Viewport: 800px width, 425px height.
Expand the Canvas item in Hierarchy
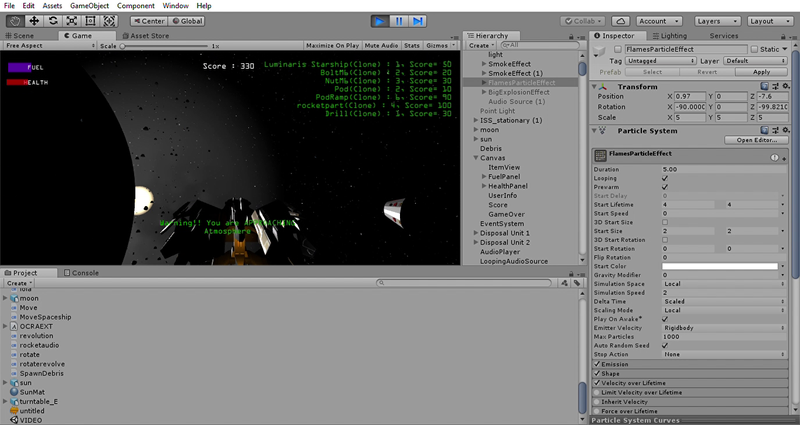[x=477, y=158]
